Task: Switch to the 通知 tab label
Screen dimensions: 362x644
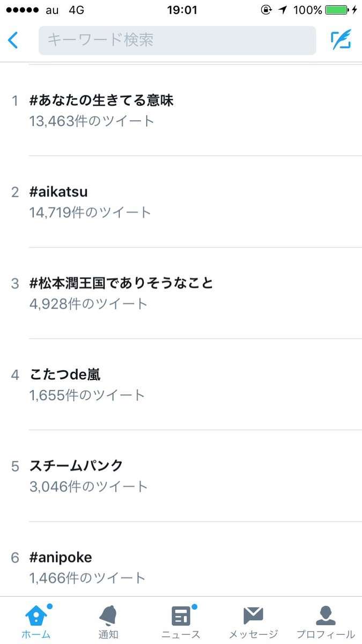Action: point(108,634)
